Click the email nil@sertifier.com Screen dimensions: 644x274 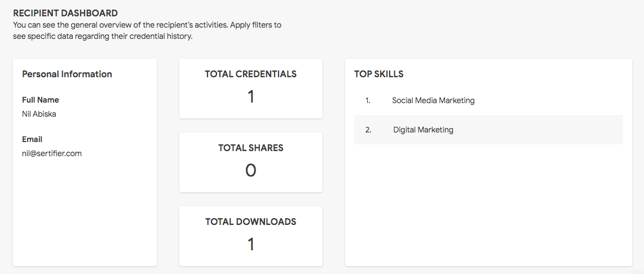tap(52, 154)
